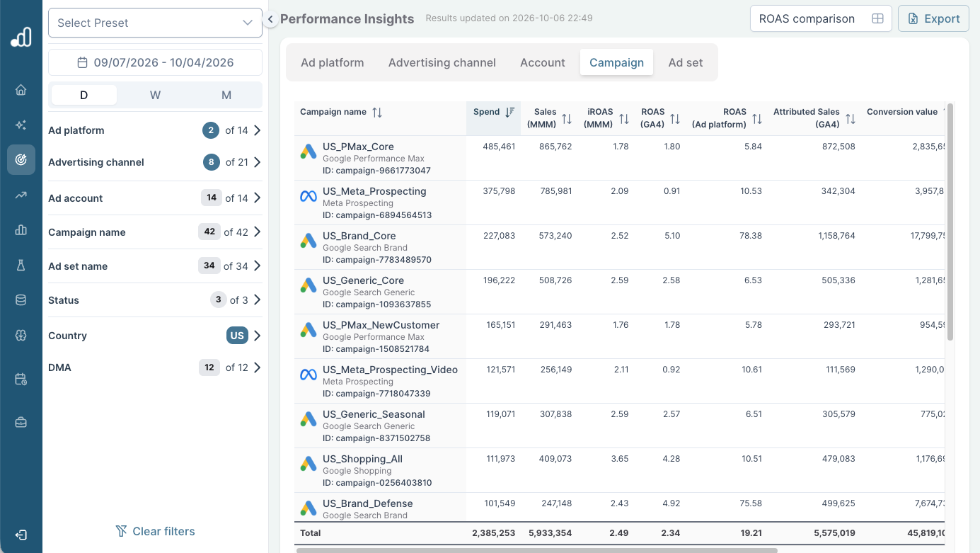Click the logout icon at sidebar bottom
The image size is (980, 553).
point(21,535)
